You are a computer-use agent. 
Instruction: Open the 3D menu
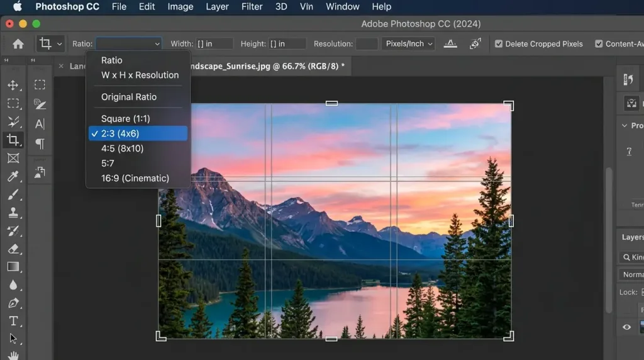tap(281, 6)
